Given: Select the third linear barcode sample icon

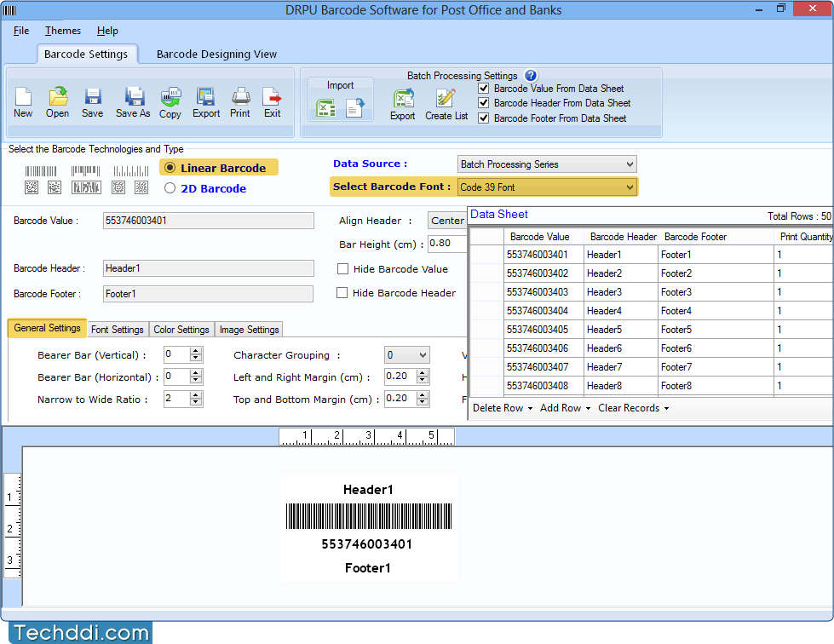Looking at the screenshot, I should tap(131, 171).
